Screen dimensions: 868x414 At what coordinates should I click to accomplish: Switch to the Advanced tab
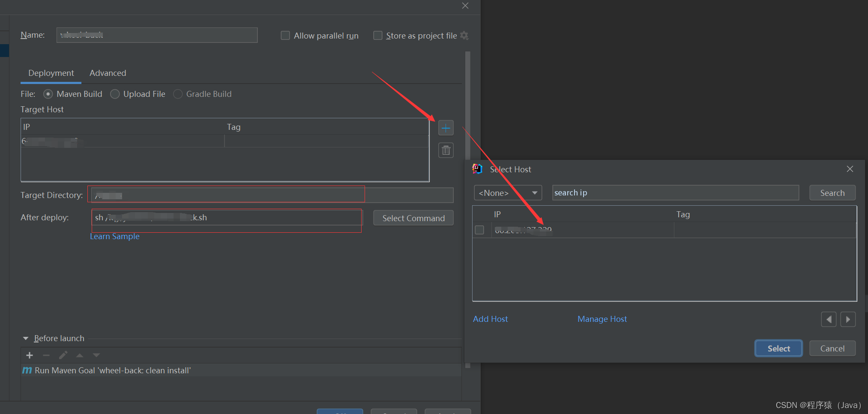click(x=108, y=73)
